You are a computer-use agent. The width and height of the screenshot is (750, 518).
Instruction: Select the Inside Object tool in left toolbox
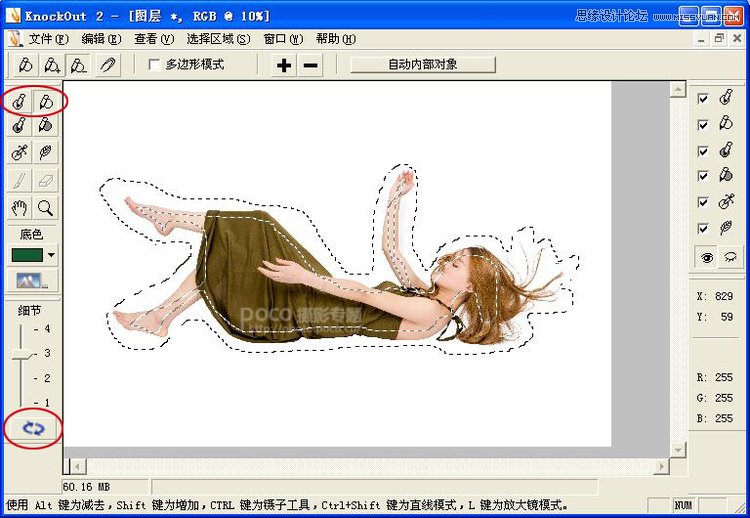(19, 101)
